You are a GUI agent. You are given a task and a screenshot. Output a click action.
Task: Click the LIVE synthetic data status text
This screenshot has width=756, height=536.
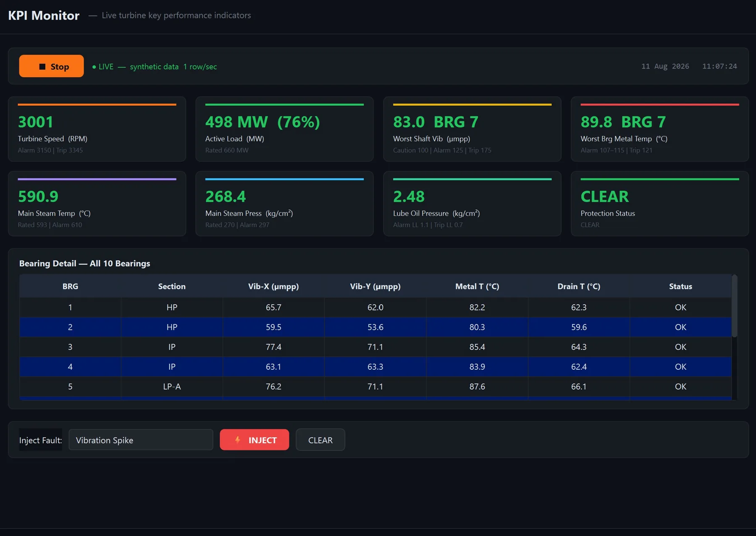point(155,66)
